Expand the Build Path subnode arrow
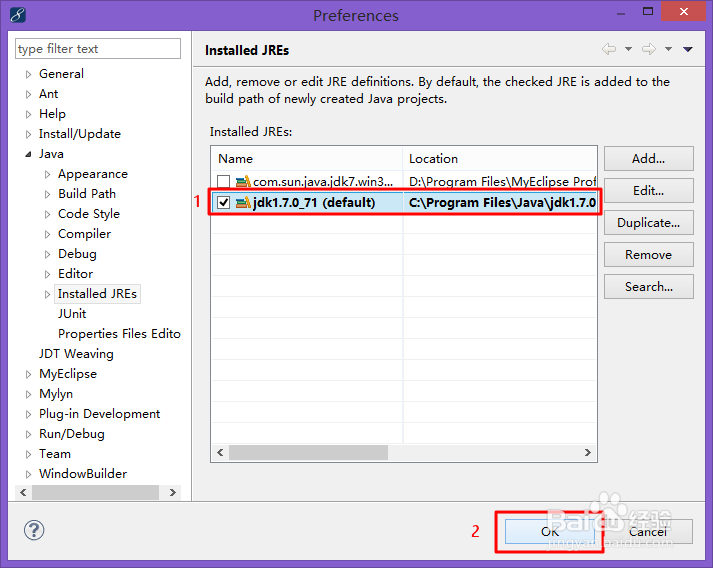Image resolution: width=713 pixels, height=568 pixels. (x=47, y=194)
